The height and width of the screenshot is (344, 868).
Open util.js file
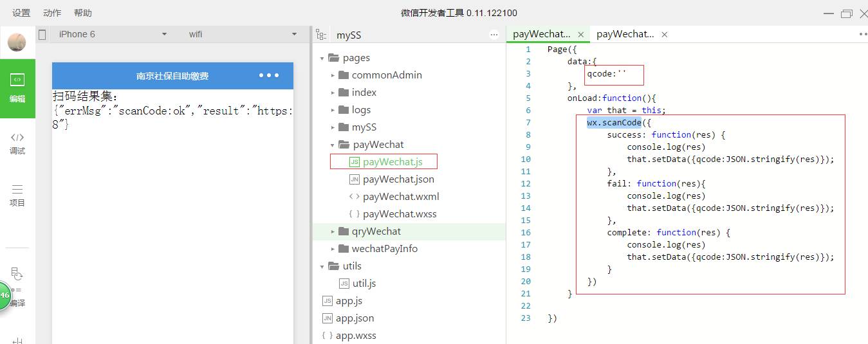tap(364, 284)
